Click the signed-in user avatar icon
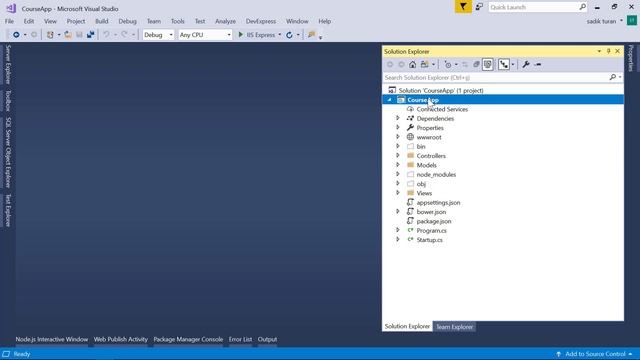 pyautogui.click(x=632, y=20)
